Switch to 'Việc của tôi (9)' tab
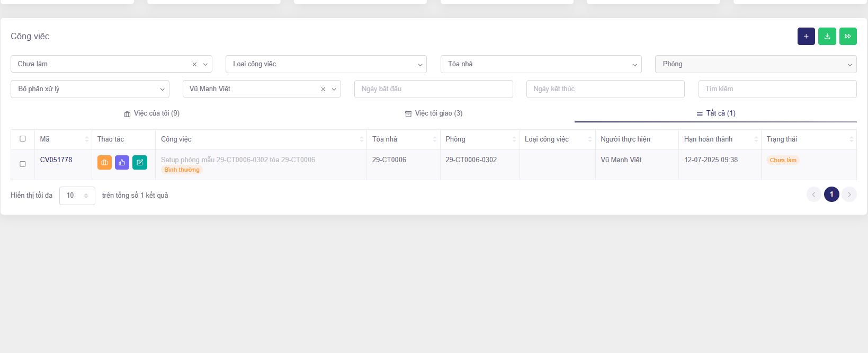Viewport: 868px width, 353px height. click(x=152, y=113)
